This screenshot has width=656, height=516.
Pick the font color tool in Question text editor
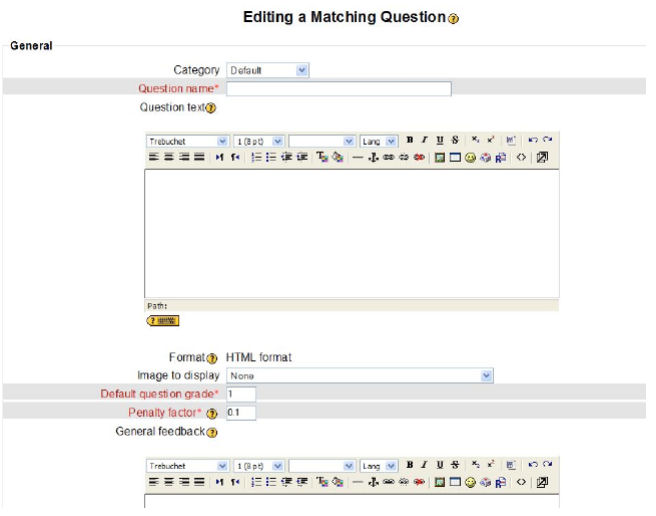[322, 158]
